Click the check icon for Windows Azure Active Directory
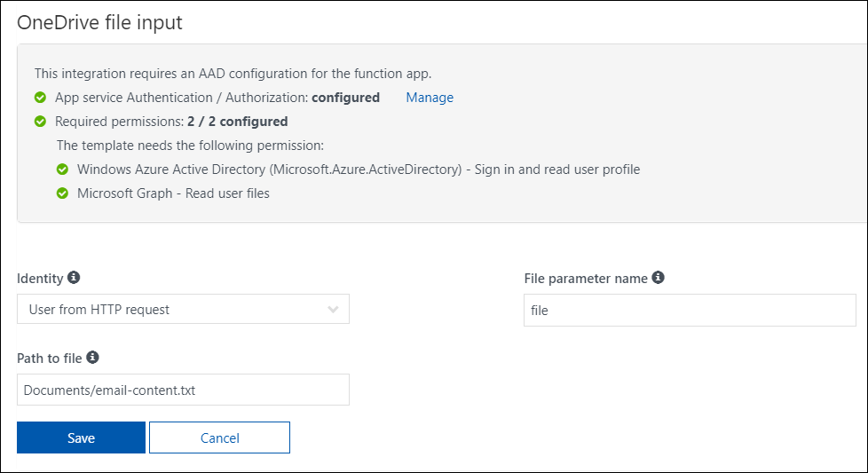This screenshot has width=868, height=473. (62, 169)
